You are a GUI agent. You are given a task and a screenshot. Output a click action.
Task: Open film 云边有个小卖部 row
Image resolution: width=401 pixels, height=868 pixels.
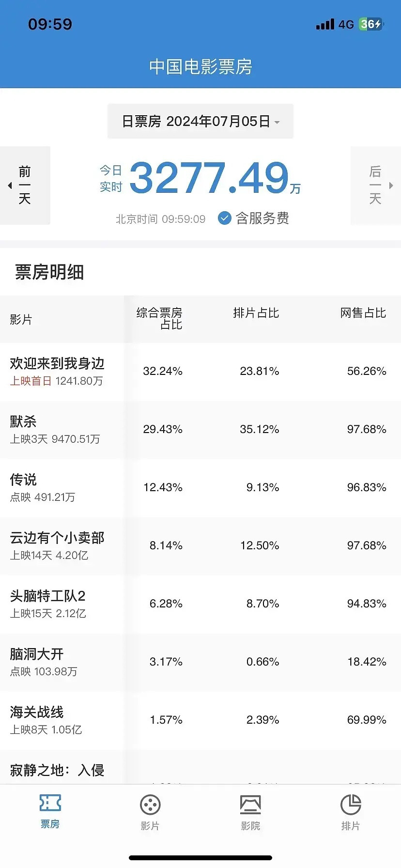(x=200, y=546)
